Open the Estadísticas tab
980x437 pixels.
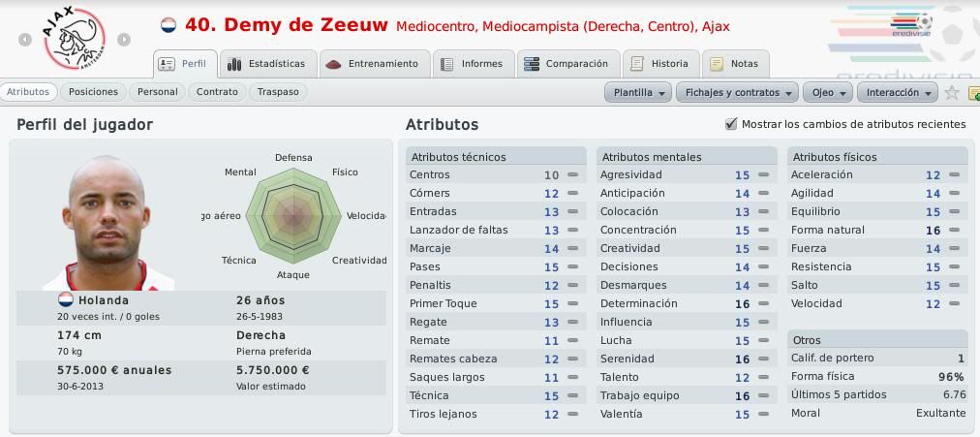267,64
